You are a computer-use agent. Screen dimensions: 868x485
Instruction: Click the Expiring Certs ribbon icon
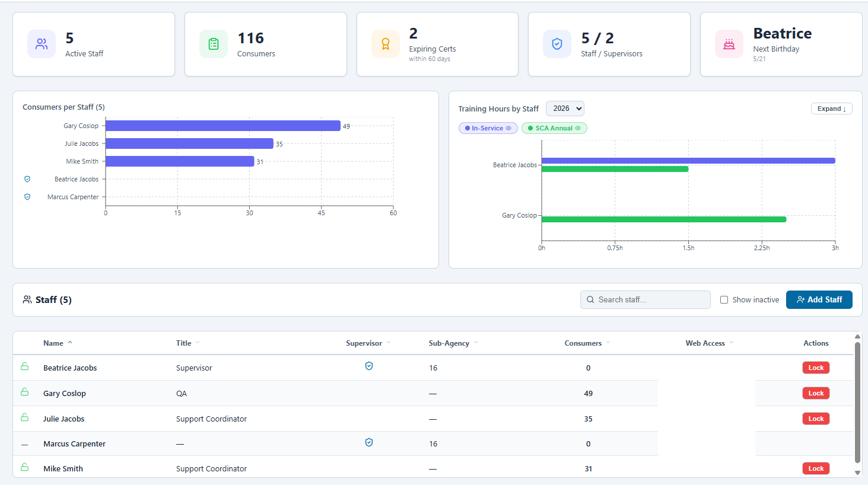click(x=386, y=44)
